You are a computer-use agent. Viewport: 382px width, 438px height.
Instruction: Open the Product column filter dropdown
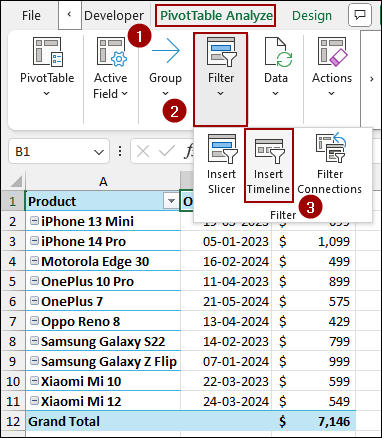[171, 201]
